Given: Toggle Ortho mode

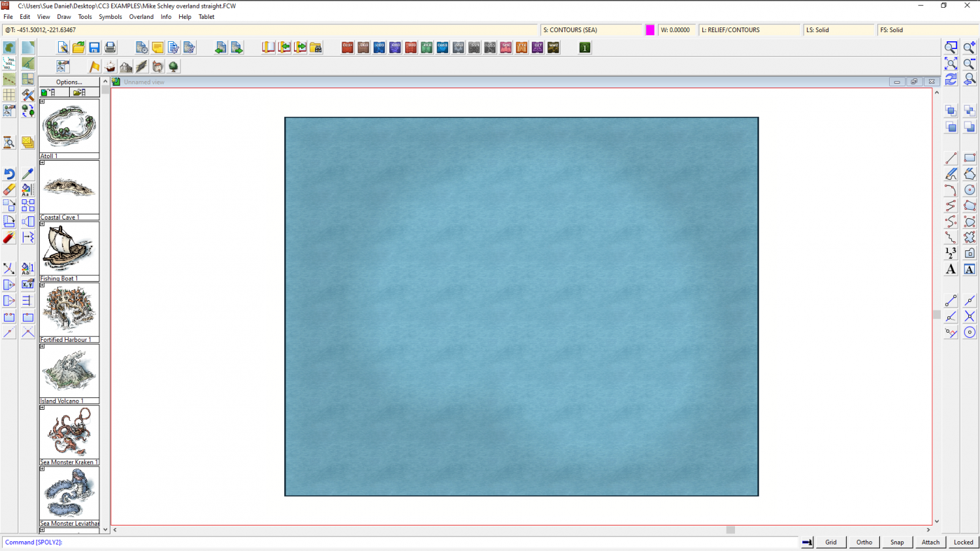Looking at the screenshot, I should [x=864, y=542].
